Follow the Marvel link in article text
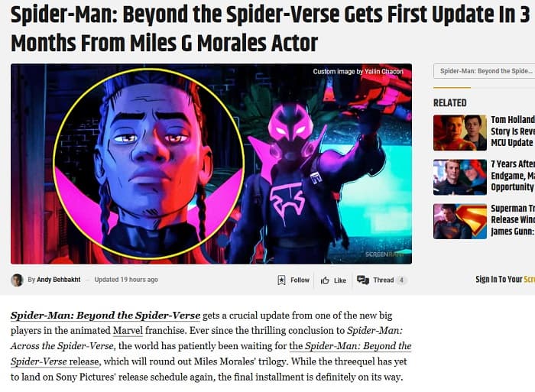535x392 pixels. (128, 331)
